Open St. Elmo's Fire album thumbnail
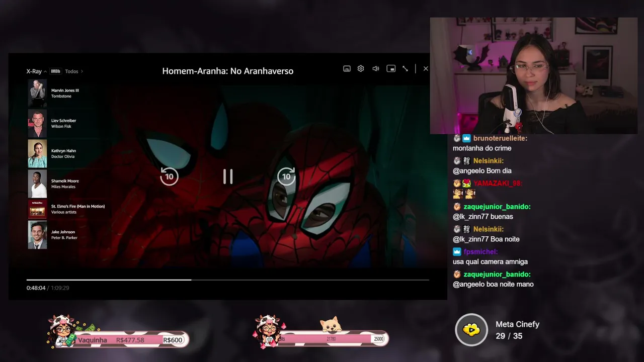This screenshot has width=644, height=362. [x=37, y=209]
